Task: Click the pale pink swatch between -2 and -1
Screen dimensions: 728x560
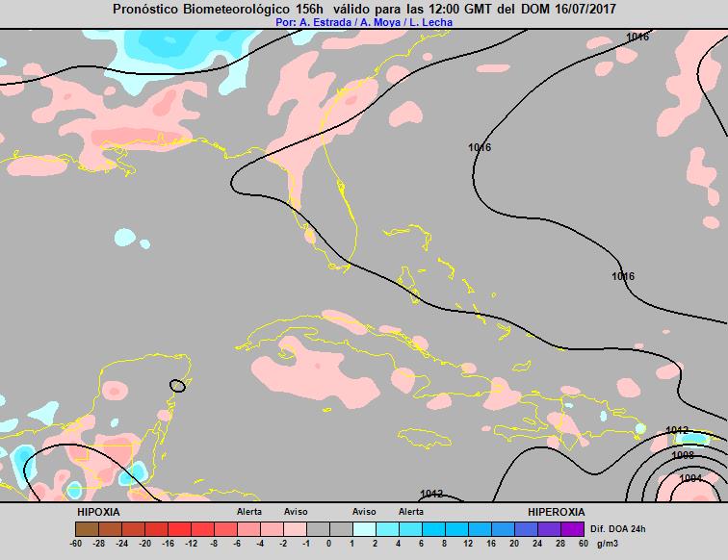Action: point(295,529)
